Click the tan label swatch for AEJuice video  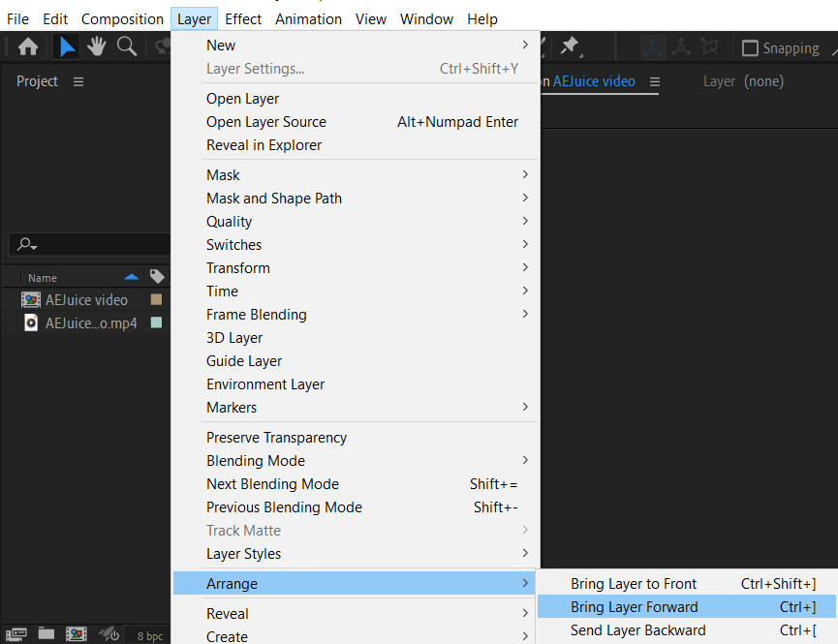[156, 299]
